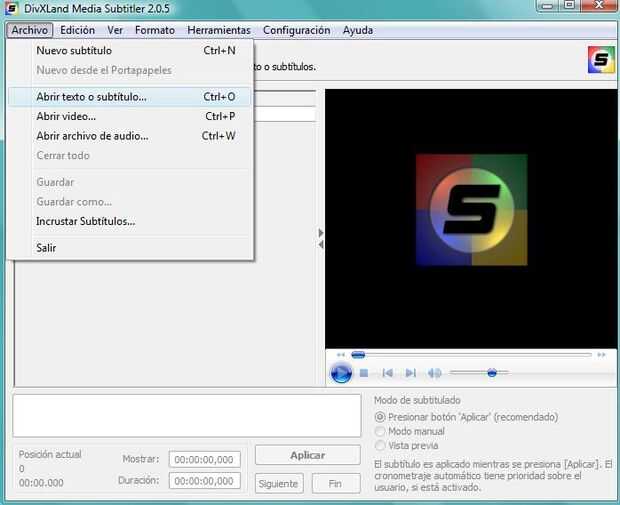This screenshot has height=505, width=620.
Task: Mute the player volume icon
Action: pyautogui.click(x=435, y=373)
